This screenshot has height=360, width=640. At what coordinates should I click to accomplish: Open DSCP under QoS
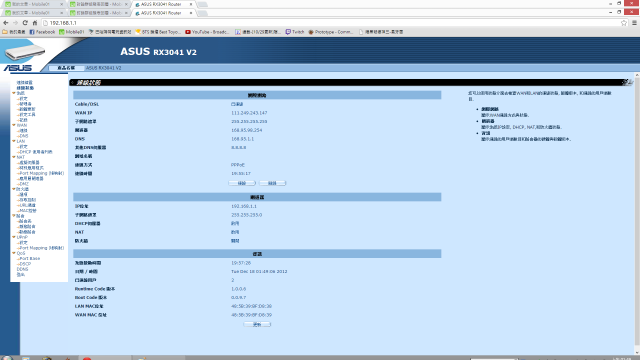25,264
